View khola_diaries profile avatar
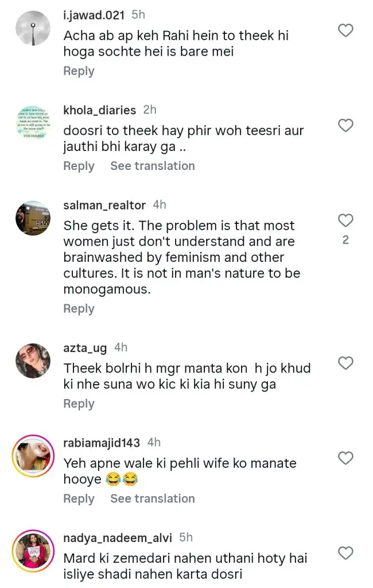Viewport: 373px width, 588px height. [33, 122]
